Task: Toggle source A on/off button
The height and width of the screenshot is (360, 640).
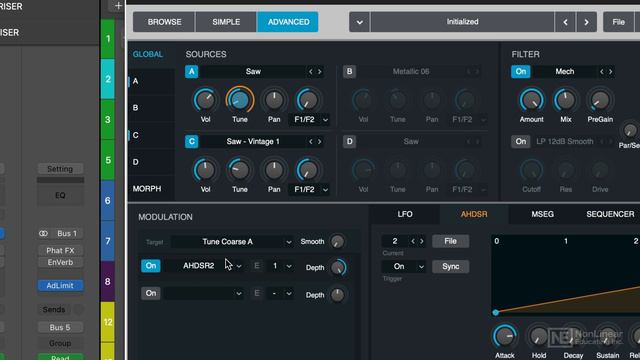Action: click(x=191, y=72)
